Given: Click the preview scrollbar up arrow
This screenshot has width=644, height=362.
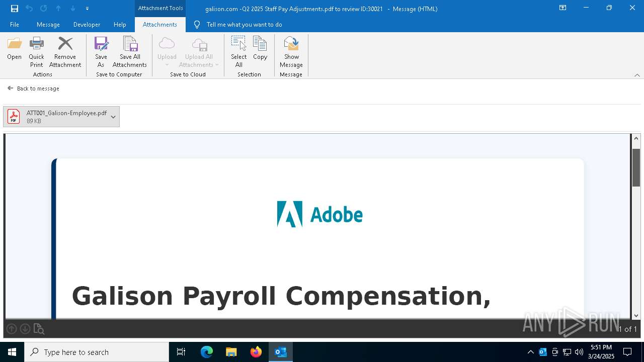Looking at the screenshot, I should (x=636, y=138).
